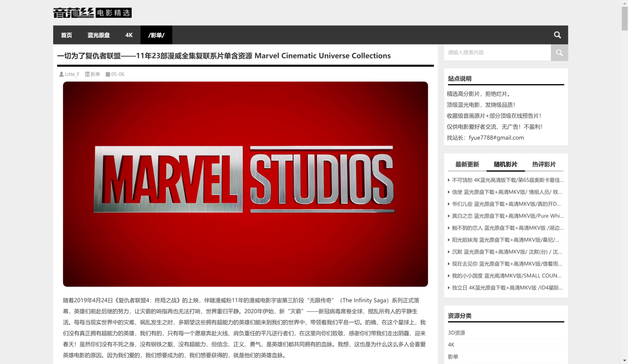Open 4K category under 资源分类
628x364 pixels.
tap(451, 345)
